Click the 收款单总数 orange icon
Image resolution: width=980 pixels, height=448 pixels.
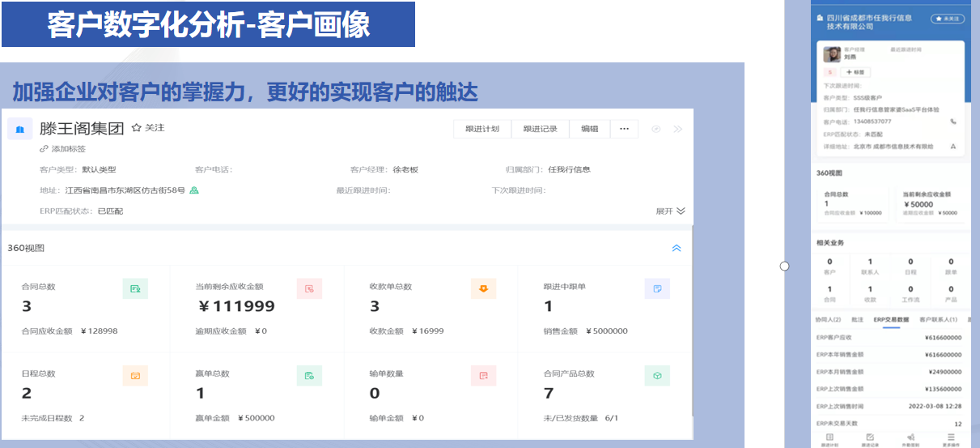pos(483,288)
